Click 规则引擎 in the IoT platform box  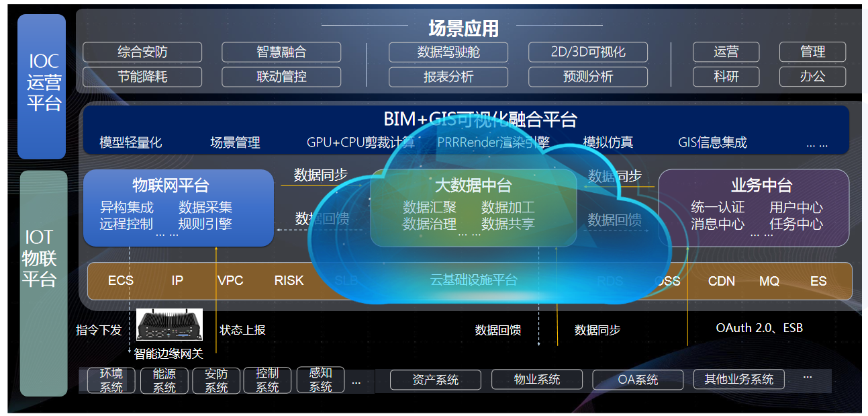point(205,224)
